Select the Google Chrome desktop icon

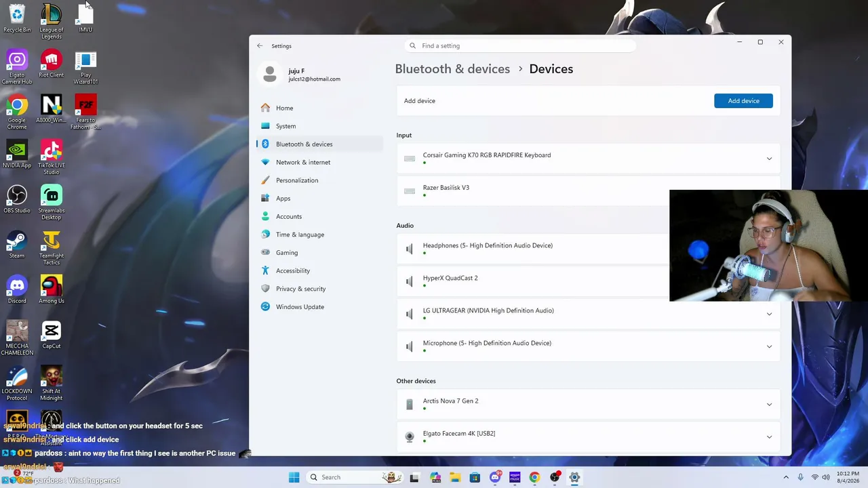coord(17,113)
